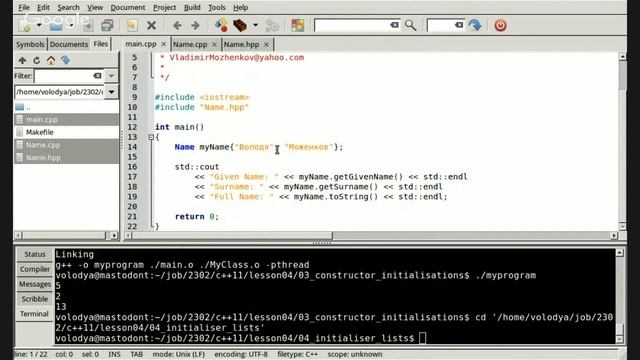The width and height of the screenshot is (640, 360).
Task: Open the Project menu
Action: tap(164, 7)
